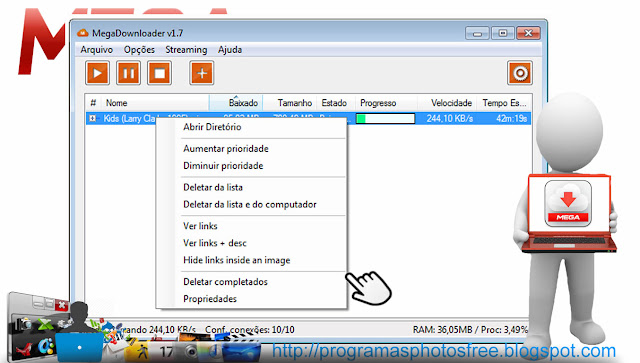Screen dimensions: 640x363
Task: Expand the Kids download row
Action: click(93, 118)
